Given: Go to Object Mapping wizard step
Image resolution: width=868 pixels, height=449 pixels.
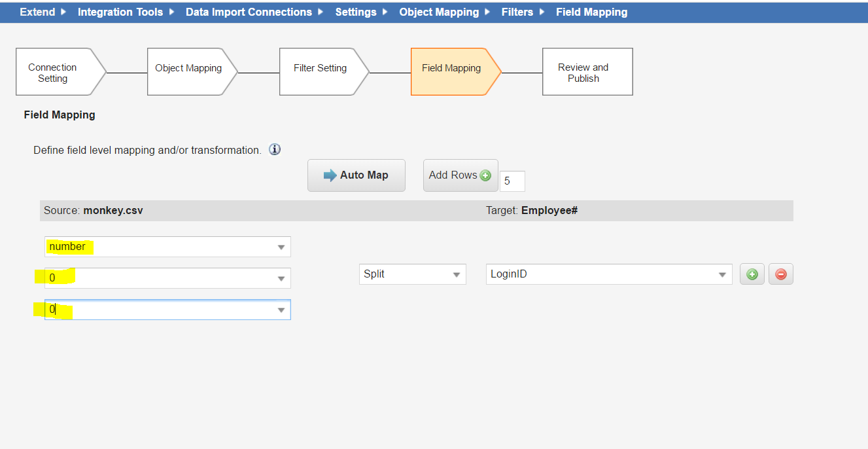Looking at the screenshot, I should [188, 68].
